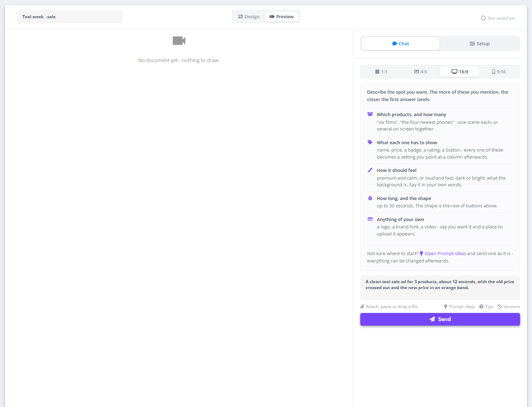Click the 'What each one has to show' heading
The height and width of the screenshot is (407, 532).
coord(407,142)
